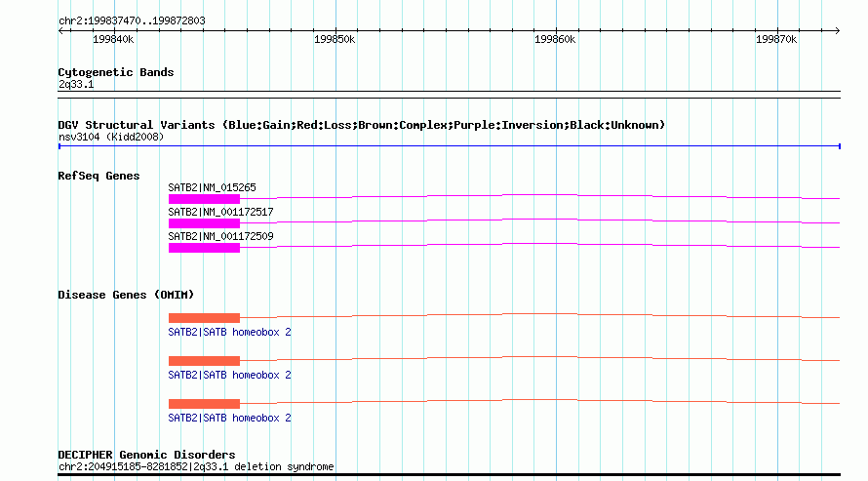Viewport: 868px width, 481px height.
Task: Click the 199850k ruler tick label
Action: 335,40
